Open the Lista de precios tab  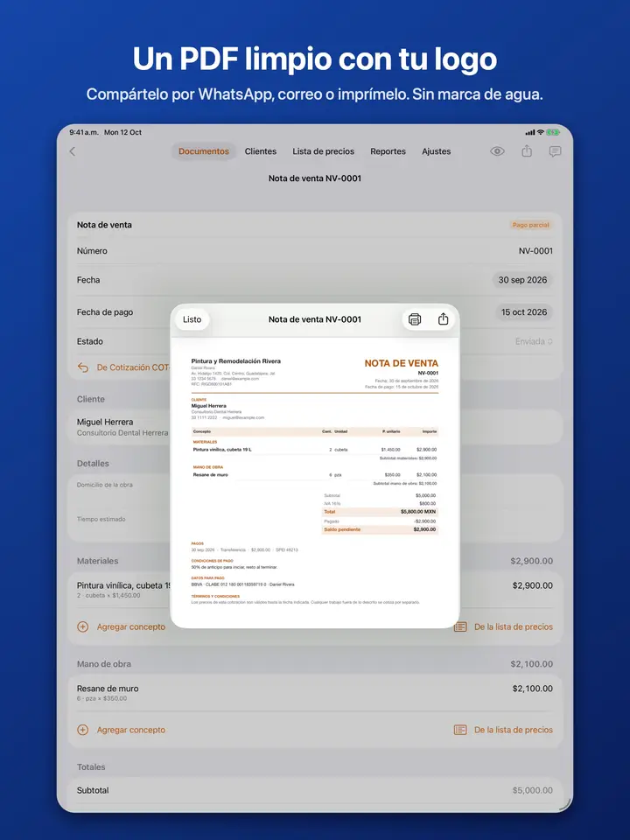point(323,151)
